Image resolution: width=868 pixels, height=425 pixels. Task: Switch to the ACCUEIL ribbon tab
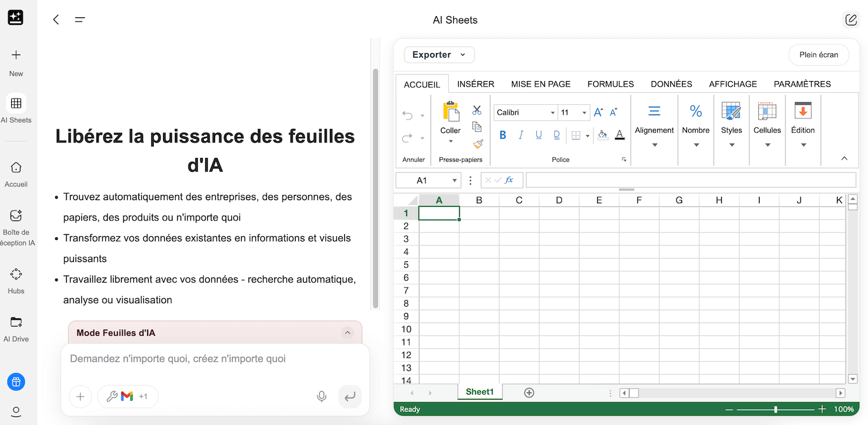click(422, 84)
